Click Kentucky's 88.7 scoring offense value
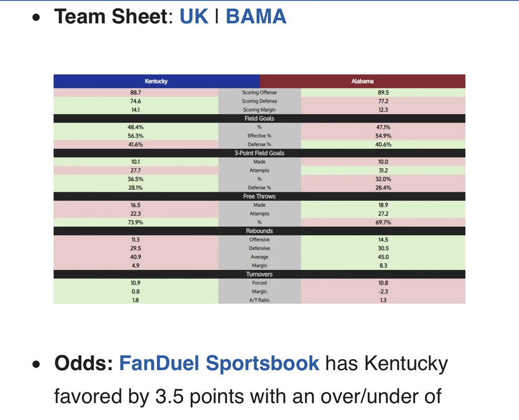519x420 pixels. point(136,92)
